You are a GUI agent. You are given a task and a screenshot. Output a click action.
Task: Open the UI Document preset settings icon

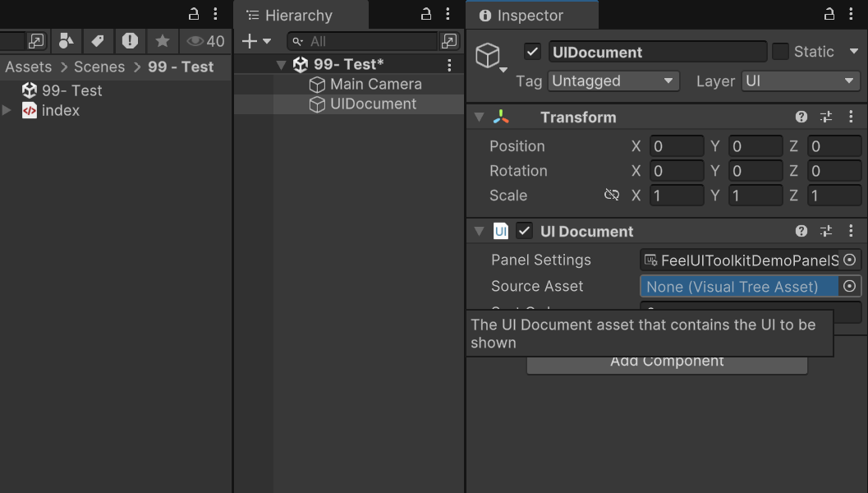(x=826, y=231)
